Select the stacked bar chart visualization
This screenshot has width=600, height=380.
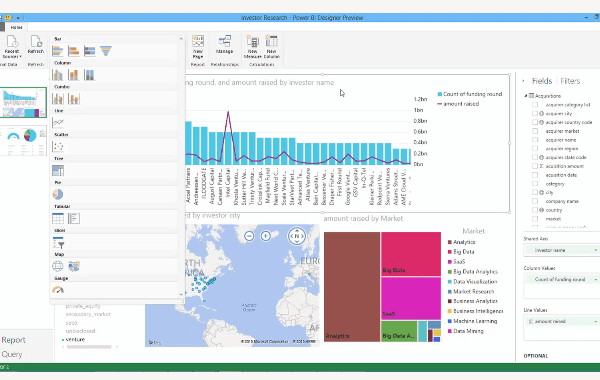(x=73, y=51)
